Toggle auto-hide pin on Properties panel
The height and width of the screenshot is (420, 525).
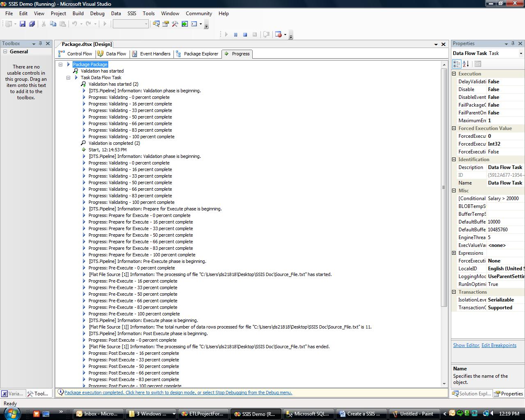point(513,43)
